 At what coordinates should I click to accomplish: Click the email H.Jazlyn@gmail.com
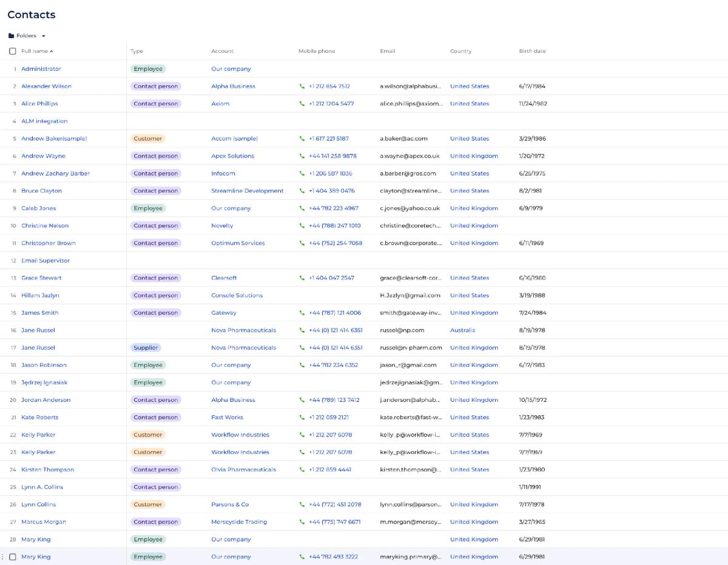click(410, 295)
